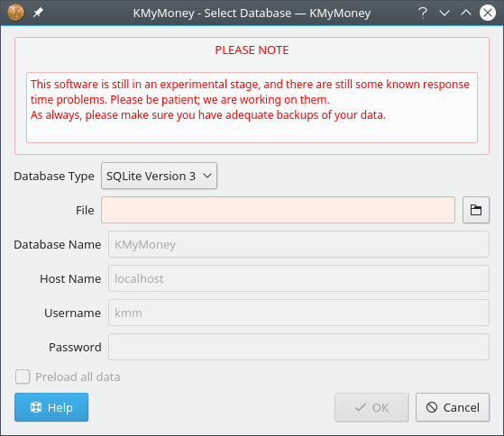
Task: Open the Database Type dropdown
Action: point(159,176)
